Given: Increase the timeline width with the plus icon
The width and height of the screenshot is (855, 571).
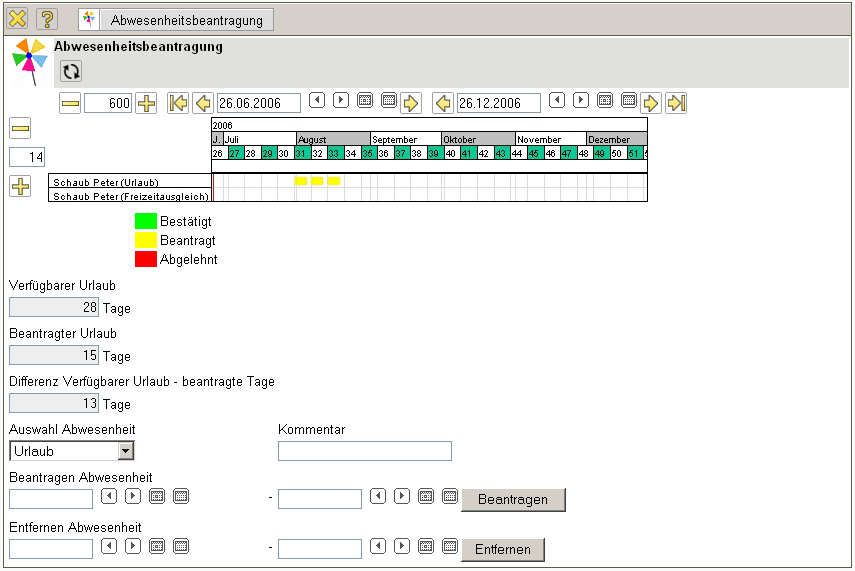Looking at the screenshot, I should (x=147, y=103).
